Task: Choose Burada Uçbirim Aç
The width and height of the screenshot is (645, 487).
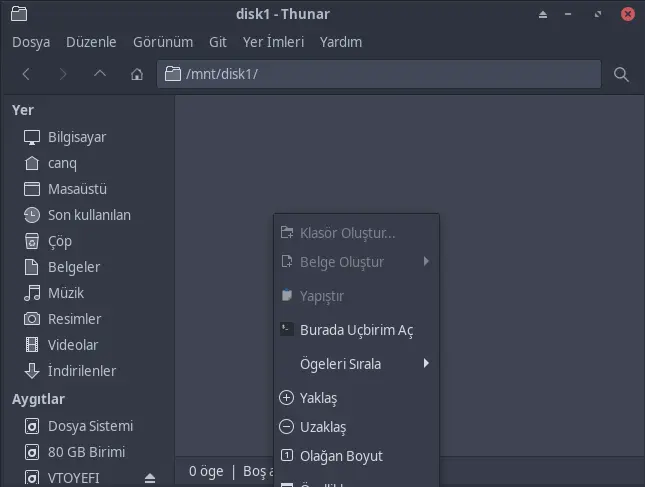Action: (x=357, y=330)
